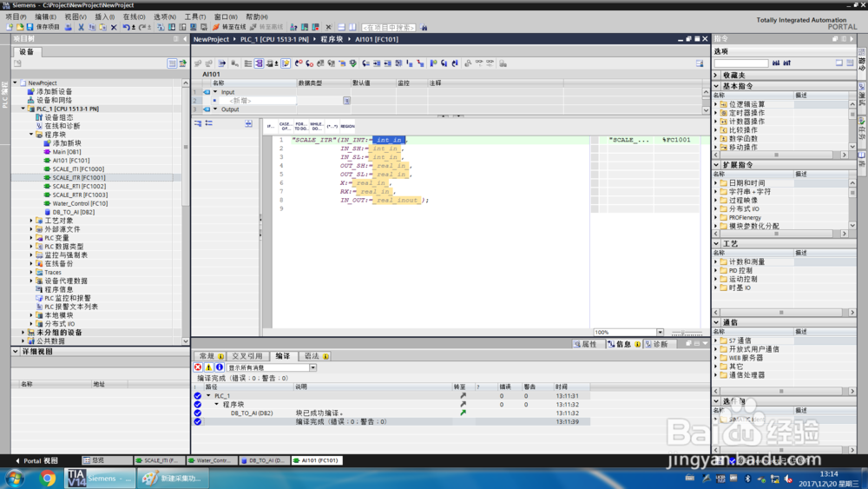Toggle the information messages filter icon

pos(220,367)
